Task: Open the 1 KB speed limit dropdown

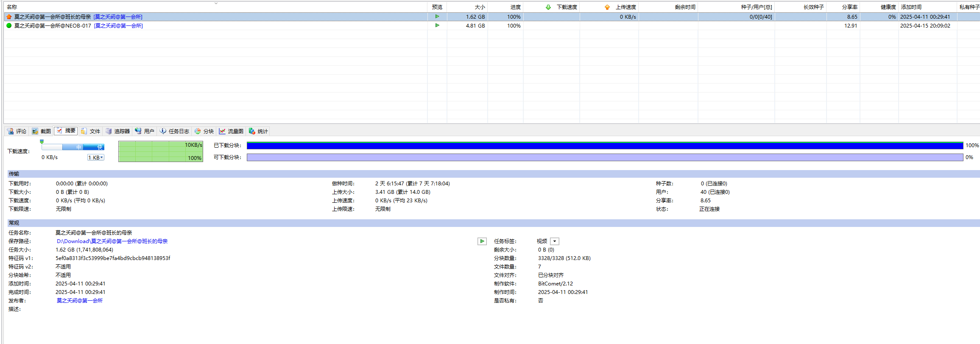Action: click(x=96, y=157)
